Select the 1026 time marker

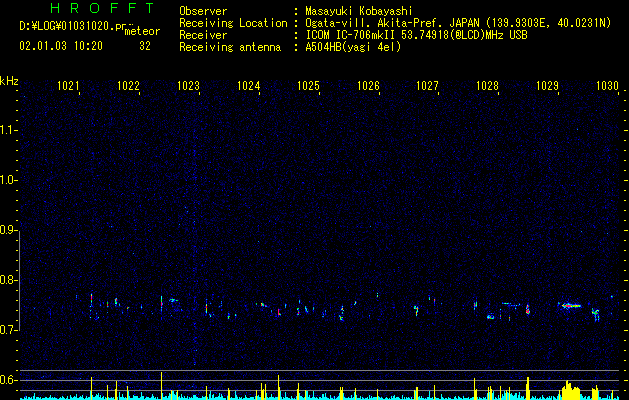368,86
